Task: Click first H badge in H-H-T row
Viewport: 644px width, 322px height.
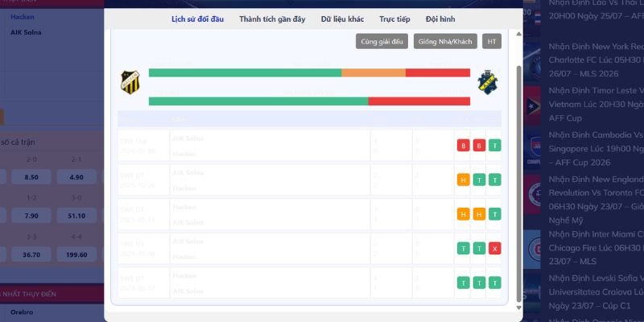Action: click(464, 214)
